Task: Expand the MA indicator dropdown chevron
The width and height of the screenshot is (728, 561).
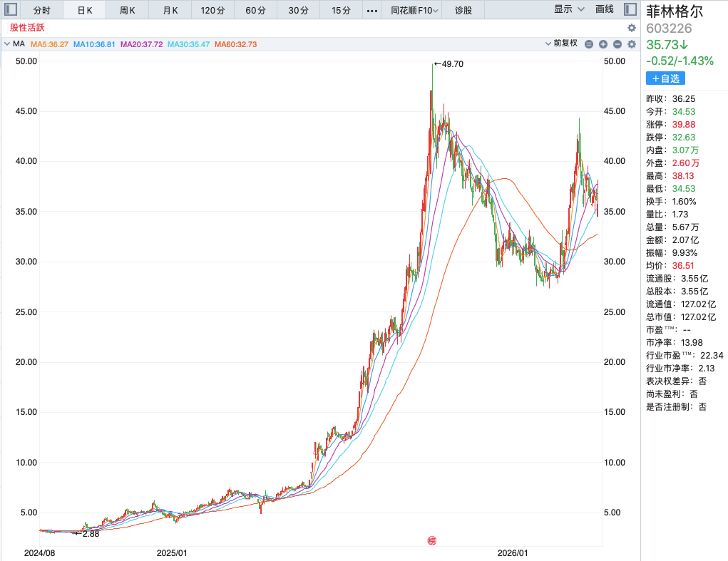Action: tap(7, 44)
